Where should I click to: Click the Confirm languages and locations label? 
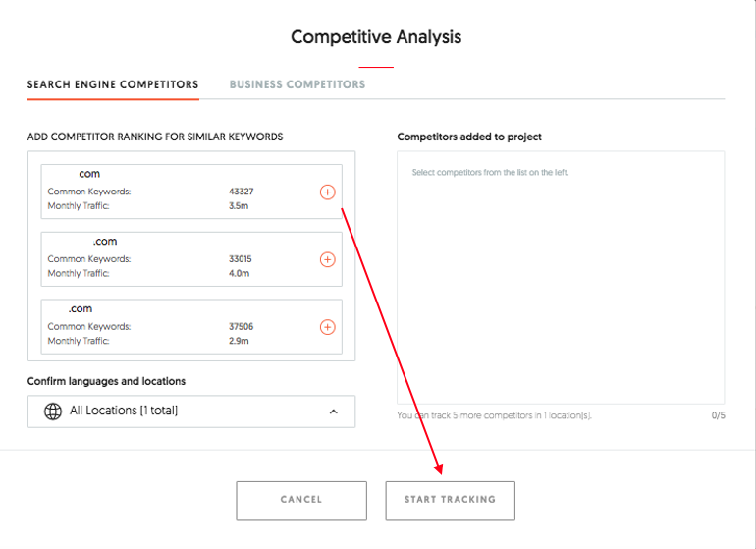(x=106, y=381)
